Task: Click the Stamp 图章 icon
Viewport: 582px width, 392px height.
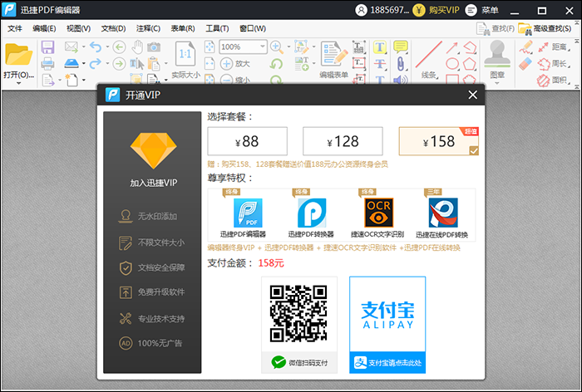Action: click(x=497, y=54)
